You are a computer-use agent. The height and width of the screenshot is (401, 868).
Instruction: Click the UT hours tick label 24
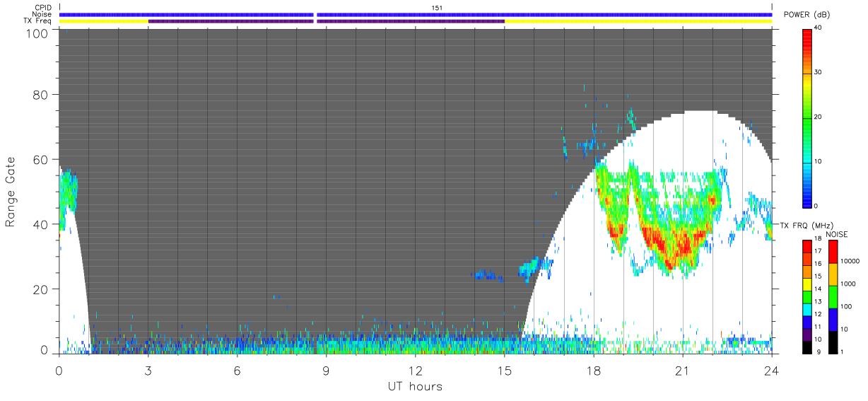pyautogui.click(x=772, y=370)
